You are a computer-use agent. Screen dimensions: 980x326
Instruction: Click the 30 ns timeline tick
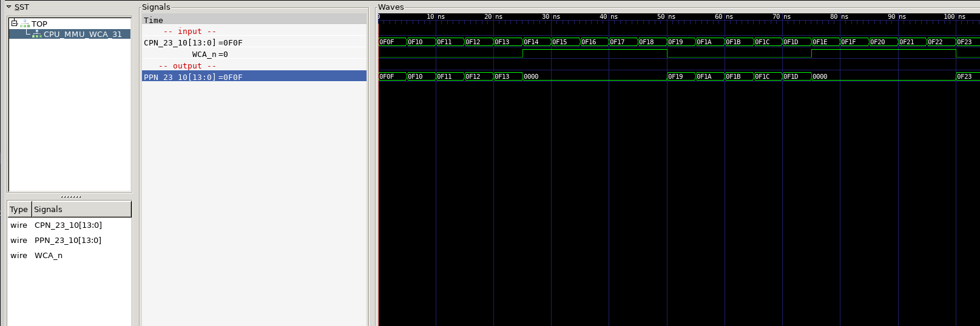(x=551, y=16)
